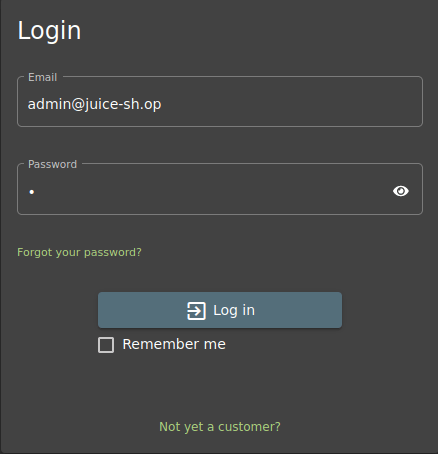Click the Email floating label
438x454 pixels.
43,77
